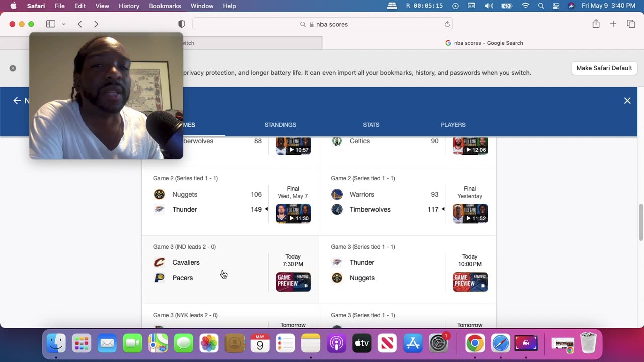Open the History menu

tap(129, 6)
